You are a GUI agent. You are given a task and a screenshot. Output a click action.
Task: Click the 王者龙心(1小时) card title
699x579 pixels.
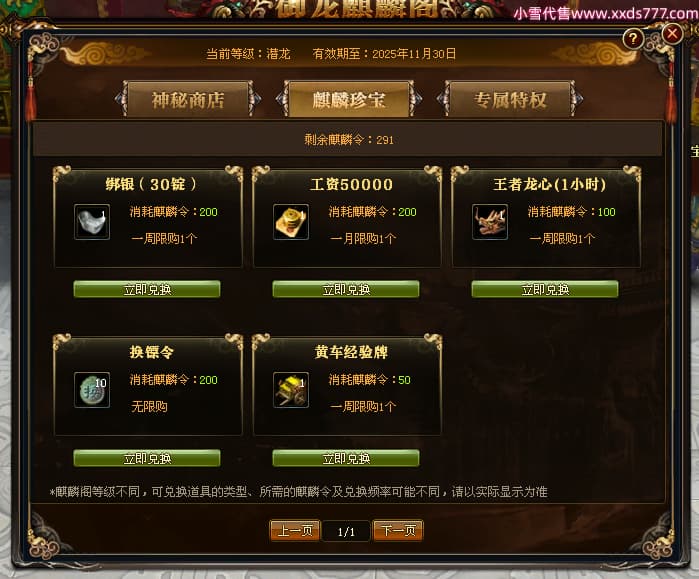[x=549, y=184]
